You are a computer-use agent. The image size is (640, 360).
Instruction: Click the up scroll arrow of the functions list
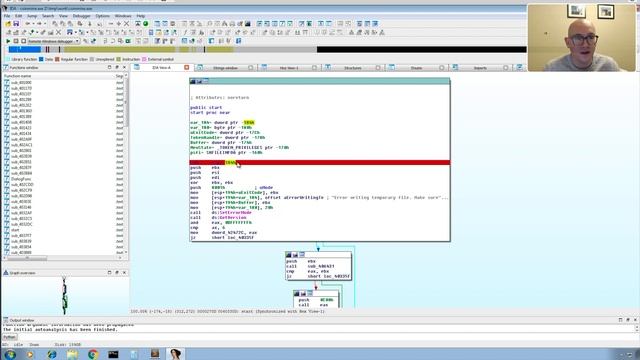126,76
